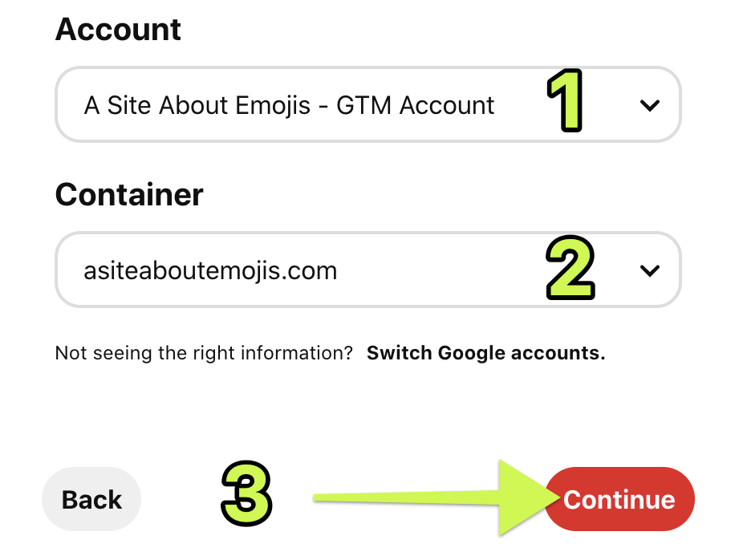Select the 'asiteaboutemojis.com' container value

(210, 271)
